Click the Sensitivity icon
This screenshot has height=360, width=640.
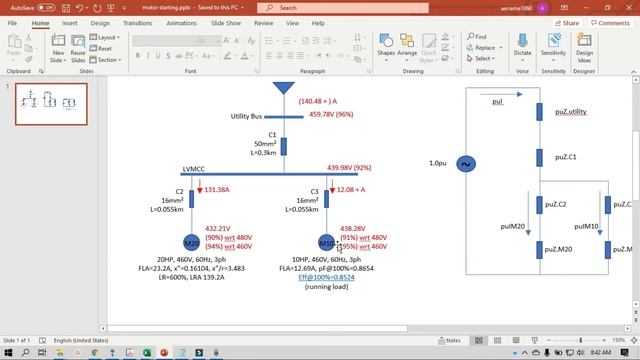(x=553, y=41)
